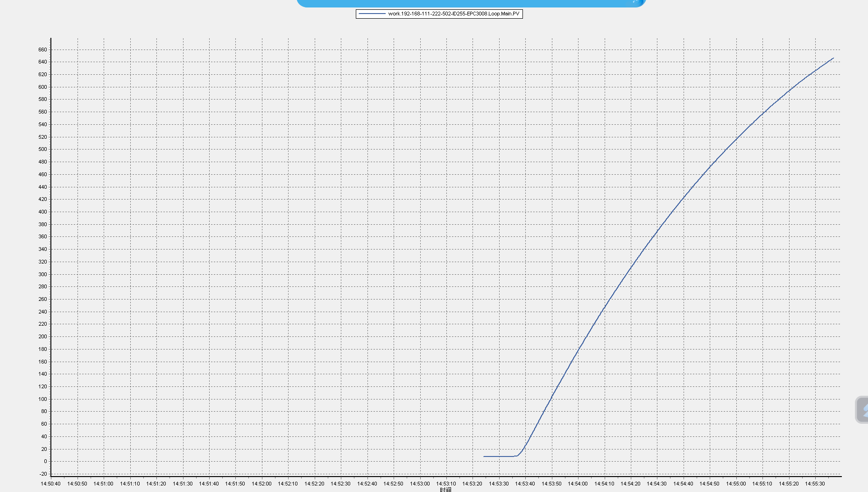Click the 660 label on the y-axis
The width and height of the screenshot is (868, 492).
(42, 50)
